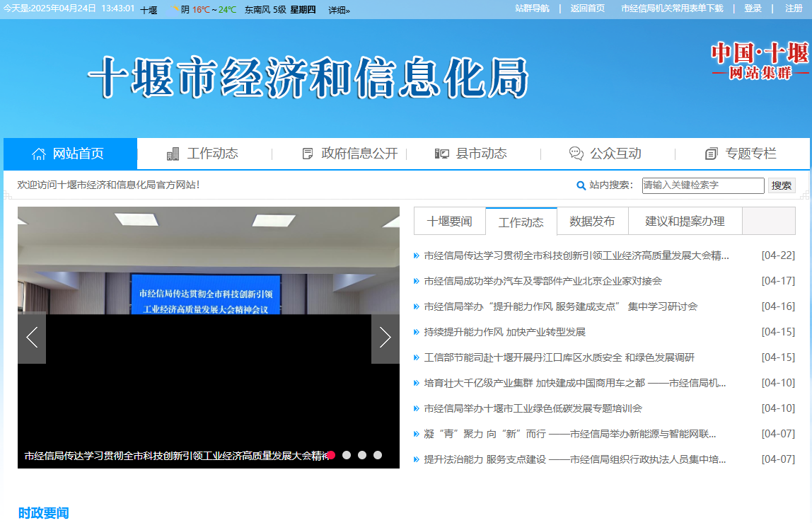Click the building icon beside 工作动态 in the nav bar
812x523 pixels.
coord(173,154)
